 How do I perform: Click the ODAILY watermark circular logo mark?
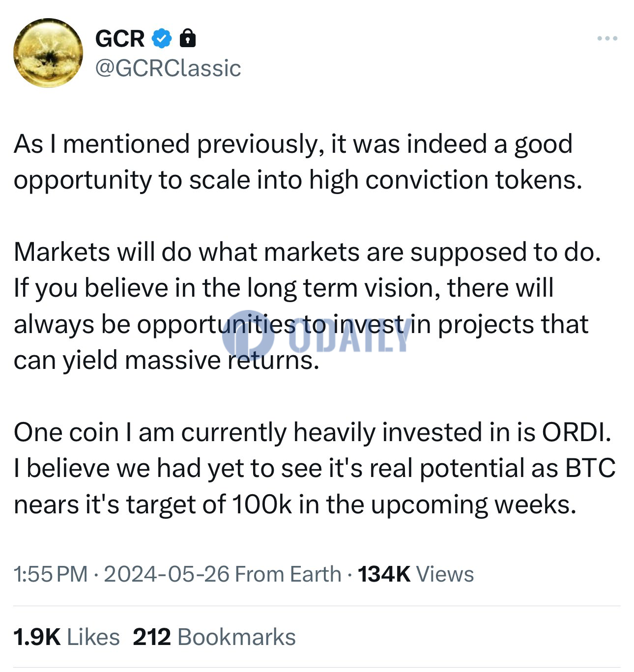248,333
